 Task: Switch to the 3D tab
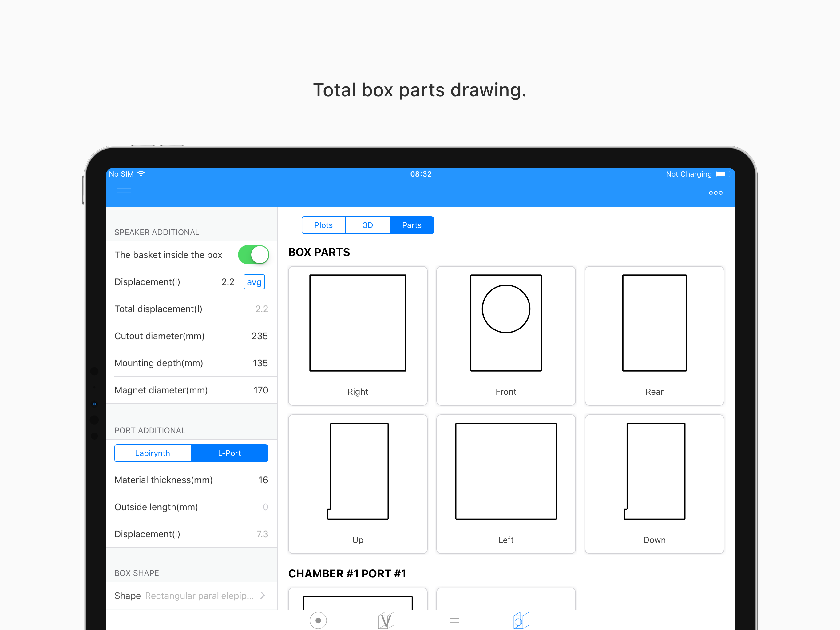(x=367, y=225)
